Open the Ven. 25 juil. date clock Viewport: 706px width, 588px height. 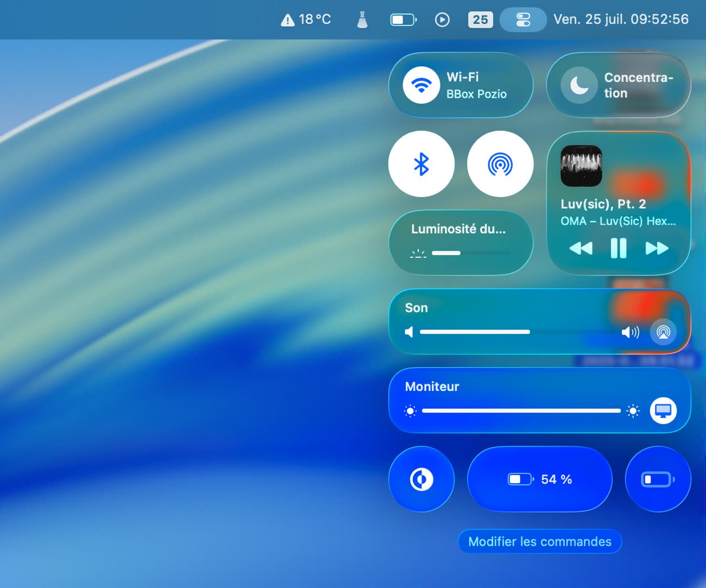[621, 20]
